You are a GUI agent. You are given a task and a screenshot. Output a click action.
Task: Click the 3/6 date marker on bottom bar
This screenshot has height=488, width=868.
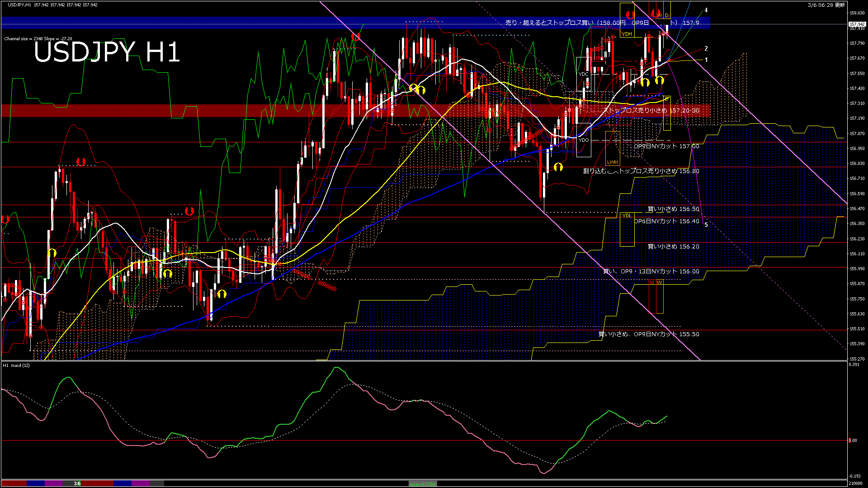click(77, 483)
